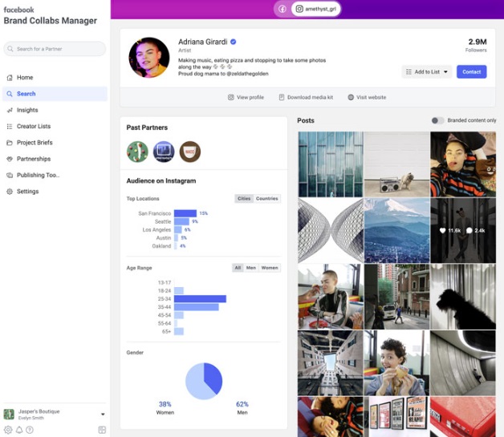This screenshot has width=504, height=437.
Task: Filter Age Range by Women
Action: coord(270,268)
